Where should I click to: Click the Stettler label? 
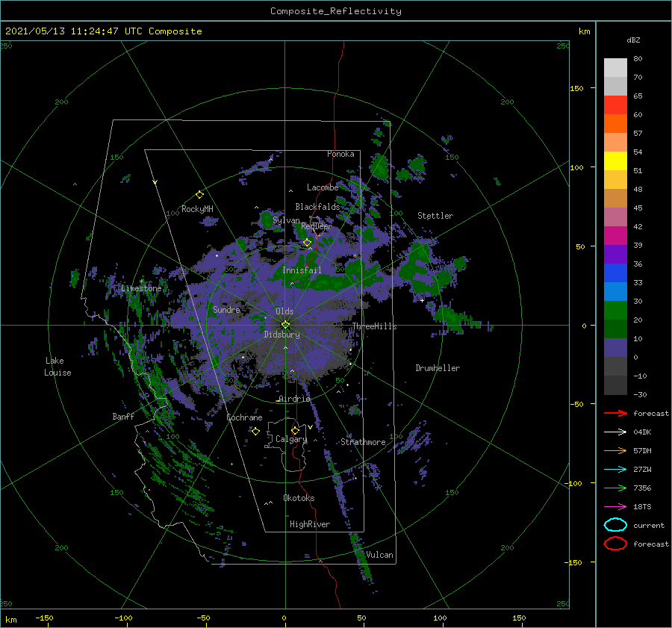[435, 216]
